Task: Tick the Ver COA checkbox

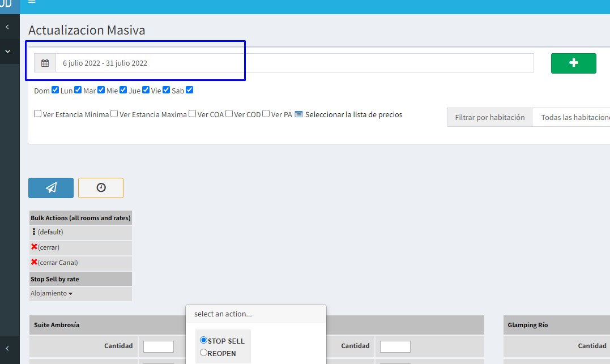Action: coord(193,114)
